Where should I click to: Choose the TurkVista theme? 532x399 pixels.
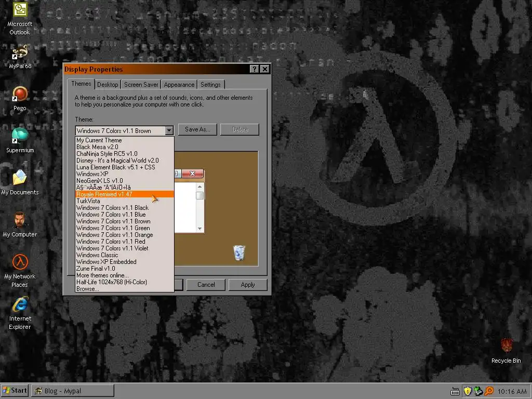pos(125,201)
